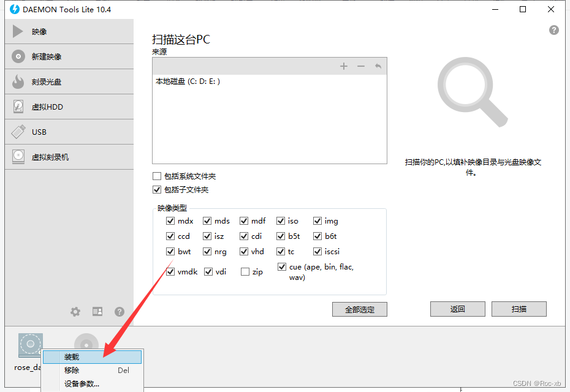570x392 pixels.
Task: Minimize the DAEMON Tools window
Action: tap(495, 9)
